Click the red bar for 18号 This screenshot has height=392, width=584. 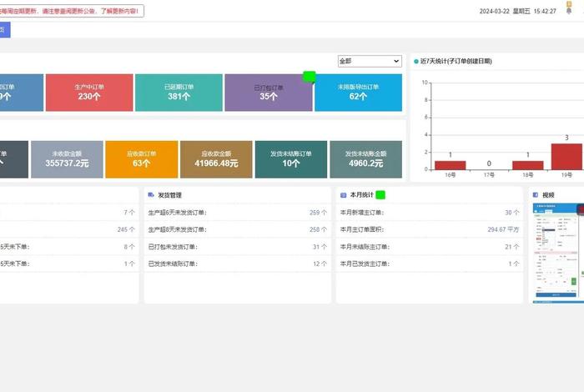[x=528, y=165]
